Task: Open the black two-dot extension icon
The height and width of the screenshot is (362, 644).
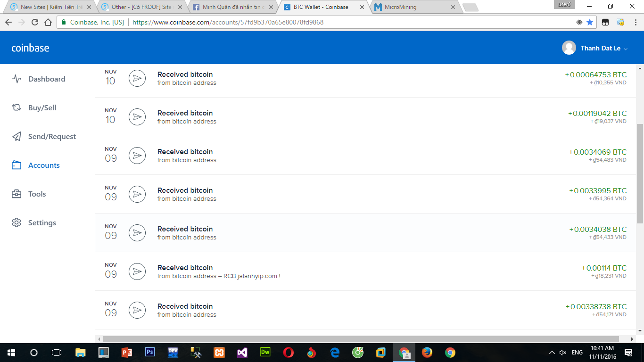Action: (x=606, y=22)
